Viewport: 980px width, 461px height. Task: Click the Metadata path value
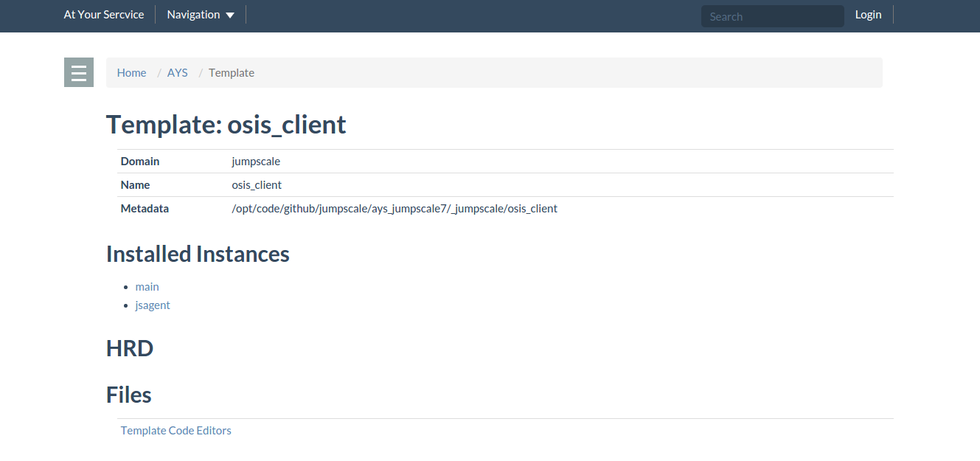[x=395, y=209]
